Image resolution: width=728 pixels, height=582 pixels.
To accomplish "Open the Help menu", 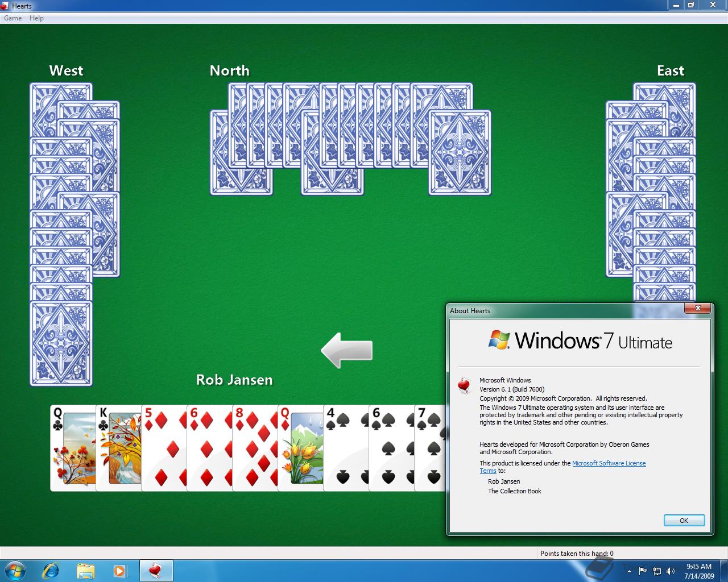I will pos(36,18).
